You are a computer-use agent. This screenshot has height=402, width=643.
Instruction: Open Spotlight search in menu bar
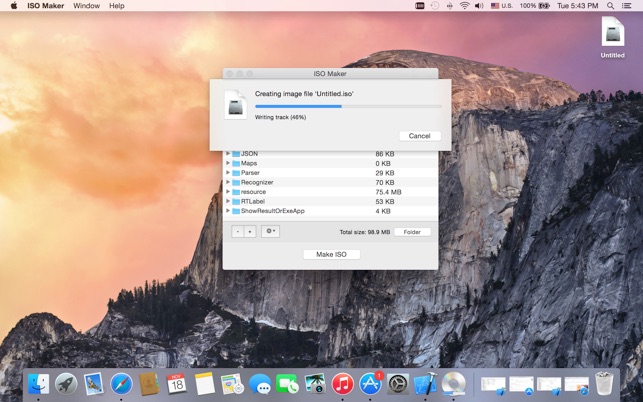[x=610, y=6]
